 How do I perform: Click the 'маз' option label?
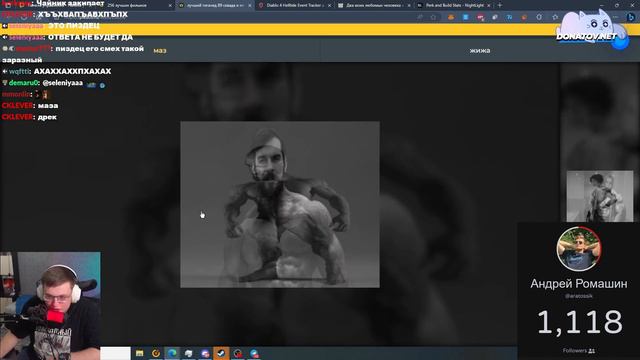pos(160,51)
